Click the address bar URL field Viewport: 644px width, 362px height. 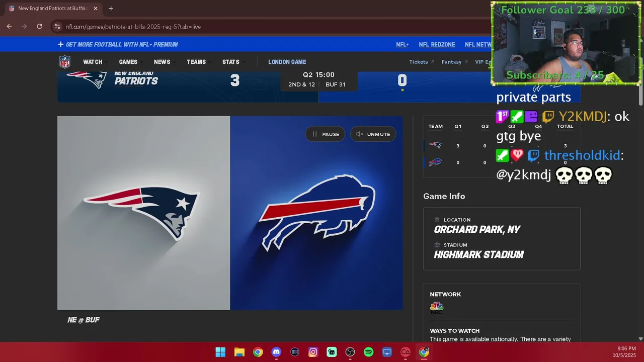coord(272,27)
